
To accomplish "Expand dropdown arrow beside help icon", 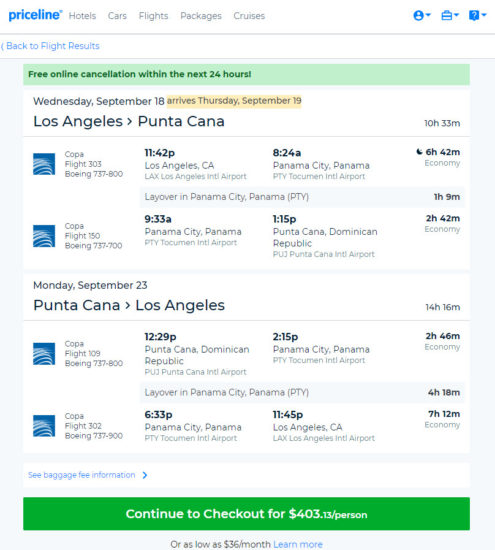I will click(x=484, y=15).
